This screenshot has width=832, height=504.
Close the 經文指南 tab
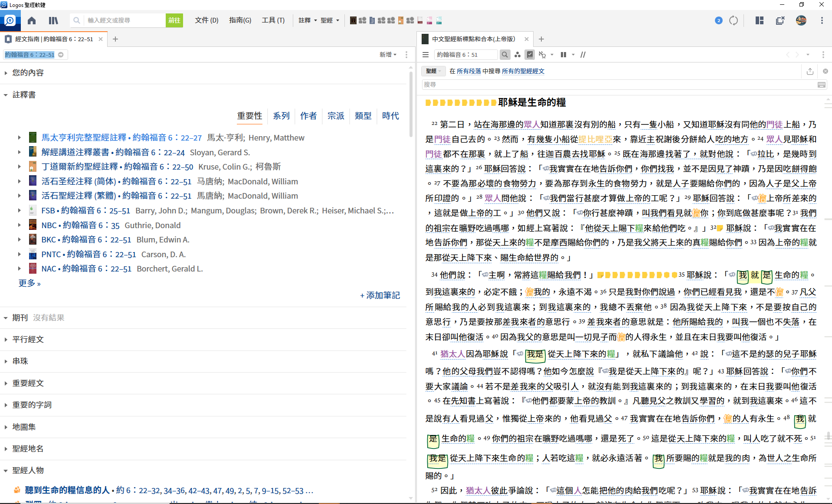[101, 39]
